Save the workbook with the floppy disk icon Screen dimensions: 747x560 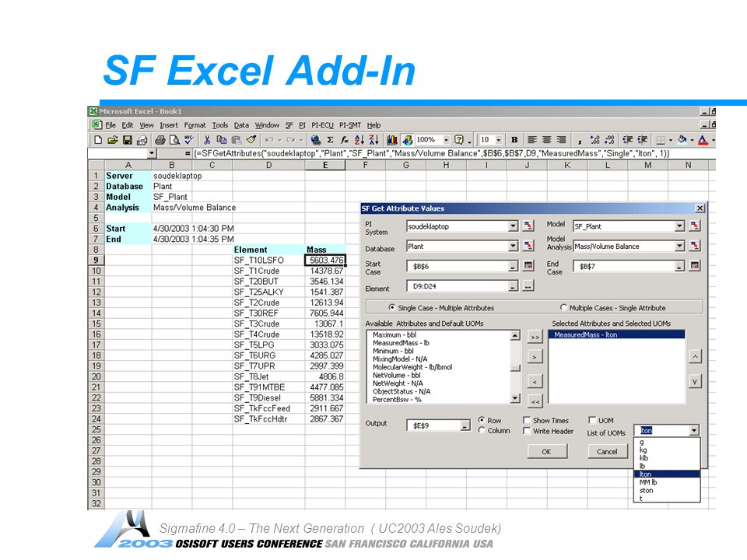[127, 139]
